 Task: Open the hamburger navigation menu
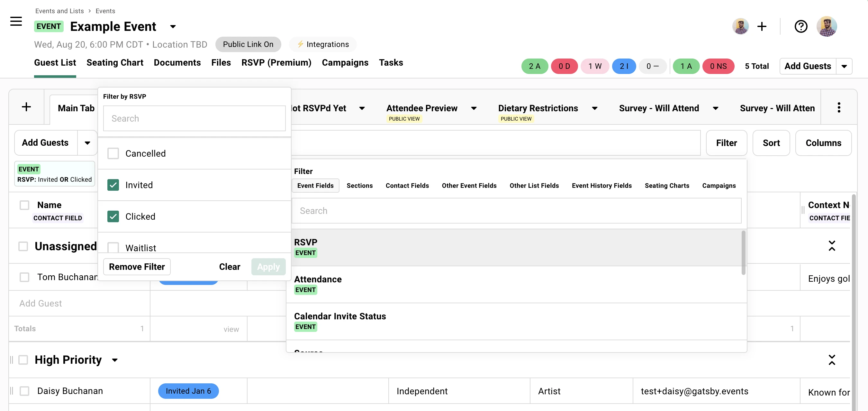[x=16, y=21]
